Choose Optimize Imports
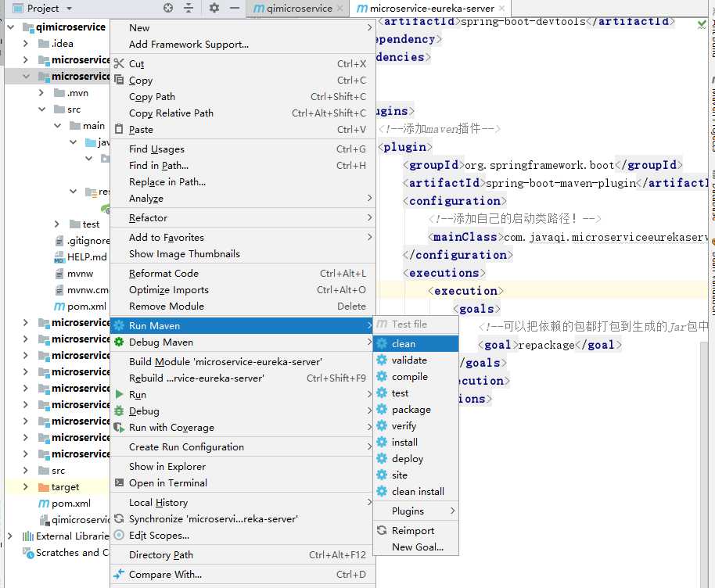 click(x=243, y=289)
